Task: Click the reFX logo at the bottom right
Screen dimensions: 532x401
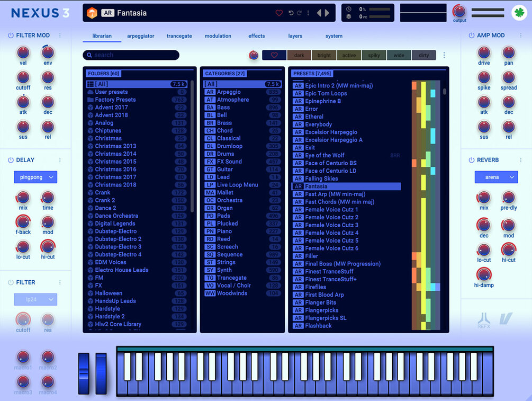Action: [x=484, y=320]
